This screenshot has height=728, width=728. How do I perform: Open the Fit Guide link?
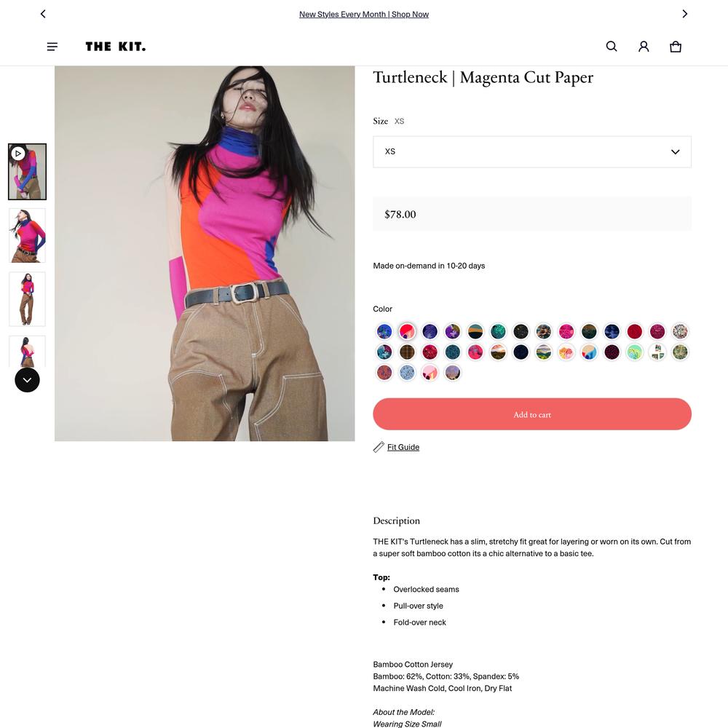(403, 447)
